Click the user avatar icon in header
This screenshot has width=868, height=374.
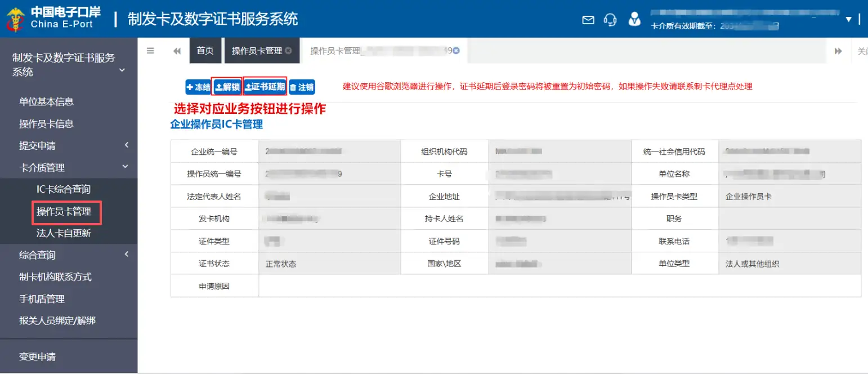[634, 19]
